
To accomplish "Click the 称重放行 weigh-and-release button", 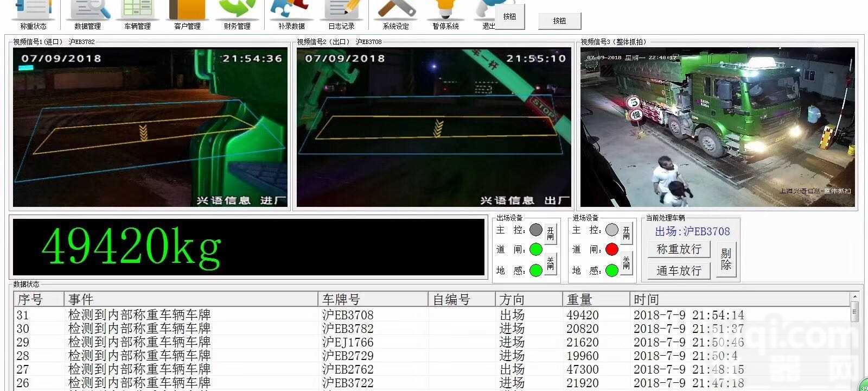I will [679, 249].
